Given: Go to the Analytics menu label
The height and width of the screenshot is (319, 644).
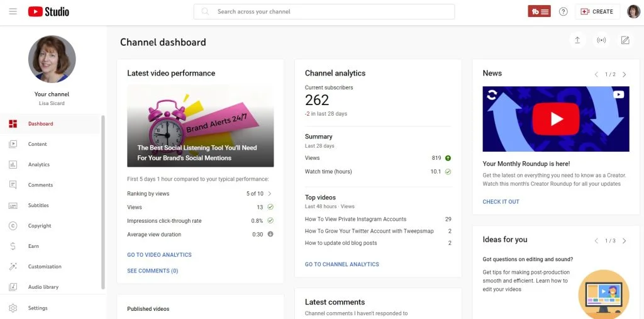Looking at the screenshot, I should click(x=39, y=164).
